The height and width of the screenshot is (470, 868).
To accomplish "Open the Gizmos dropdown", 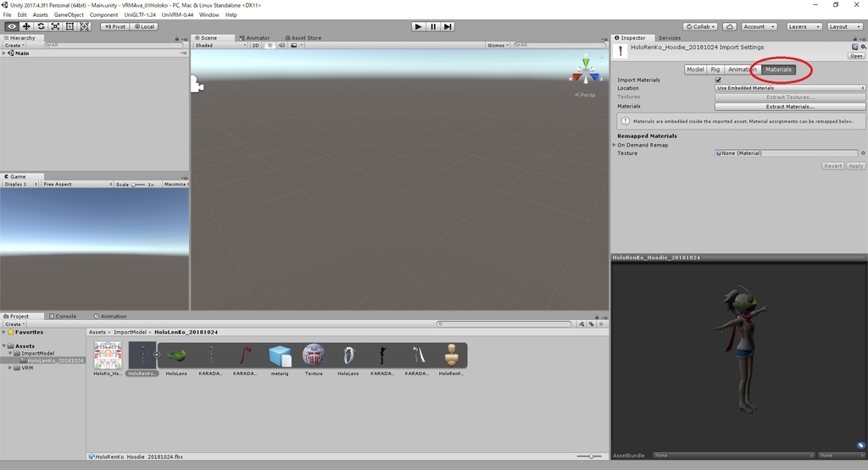I will click(498, 46).
